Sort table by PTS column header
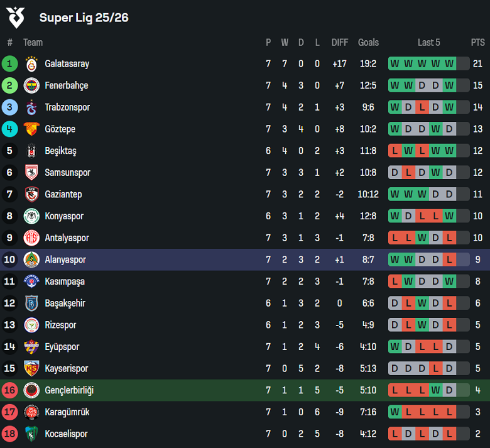 478,43
